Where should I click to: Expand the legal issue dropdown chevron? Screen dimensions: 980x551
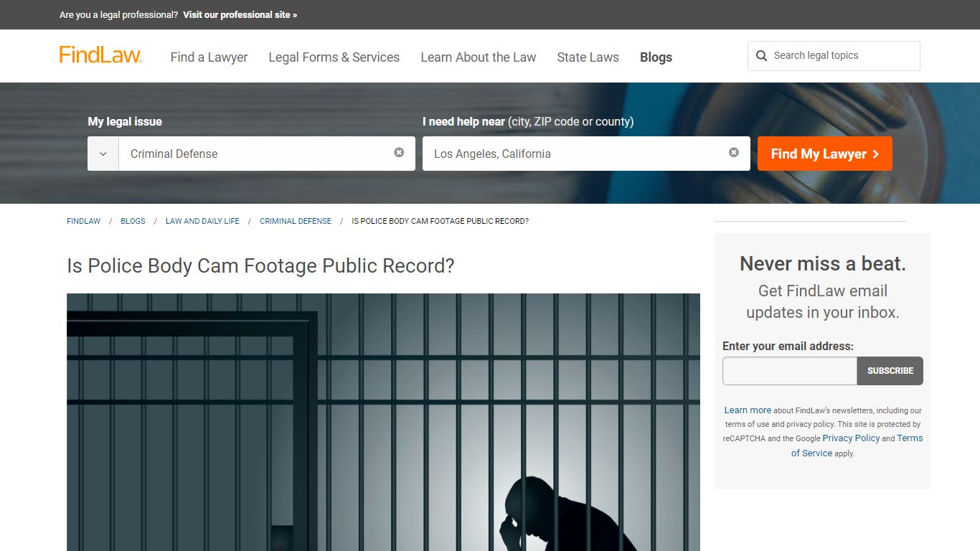click(103, 154)
